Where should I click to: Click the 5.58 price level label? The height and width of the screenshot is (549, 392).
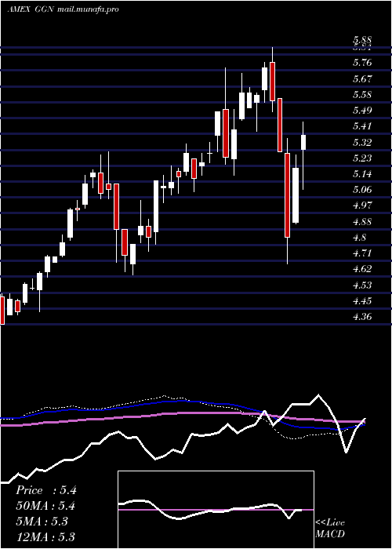362,95
